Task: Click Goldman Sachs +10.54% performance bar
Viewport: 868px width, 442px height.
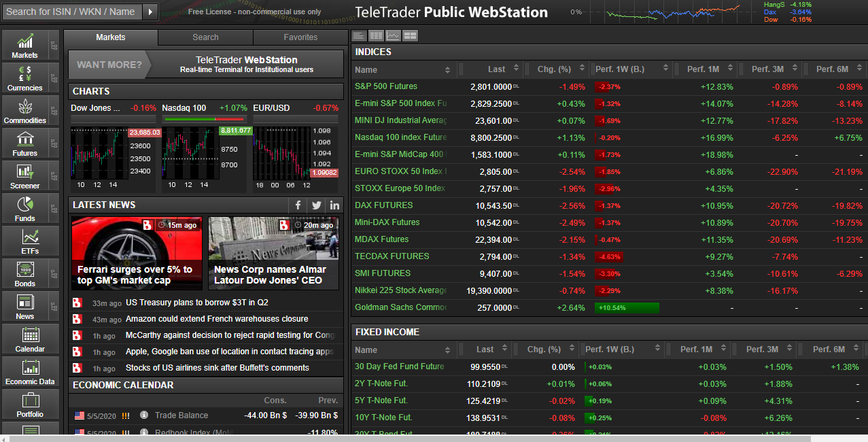Action: 627,307
